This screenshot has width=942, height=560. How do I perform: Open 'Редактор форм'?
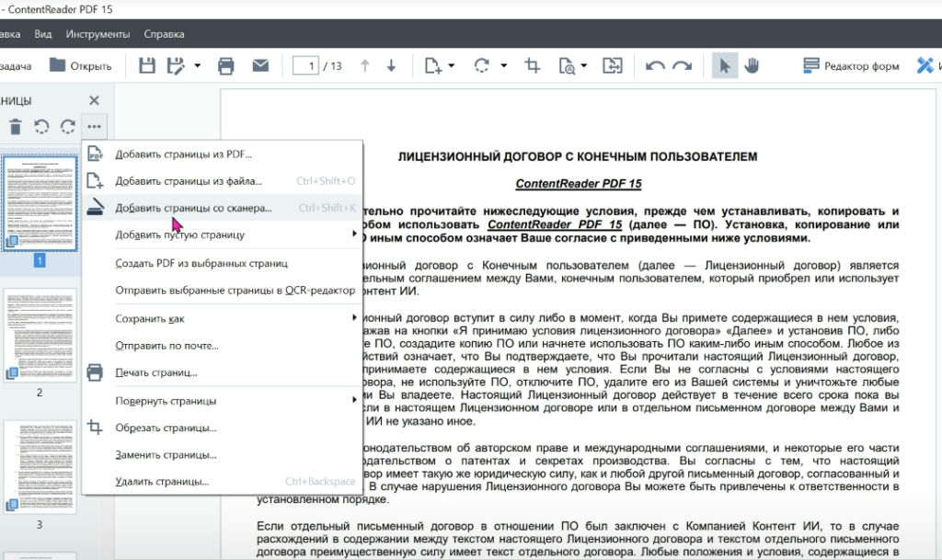click(849, 64)
